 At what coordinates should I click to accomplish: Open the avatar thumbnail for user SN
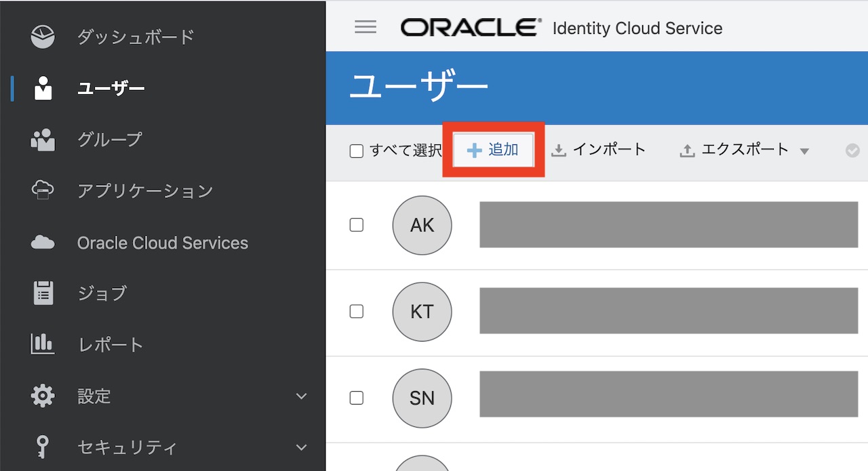[x=422, y=398]
